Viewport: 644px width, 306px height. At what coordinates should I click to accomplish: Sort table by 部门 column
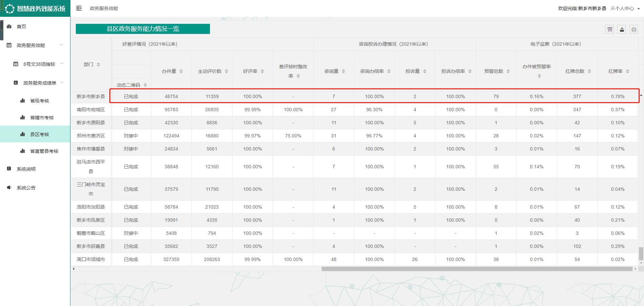98,64
